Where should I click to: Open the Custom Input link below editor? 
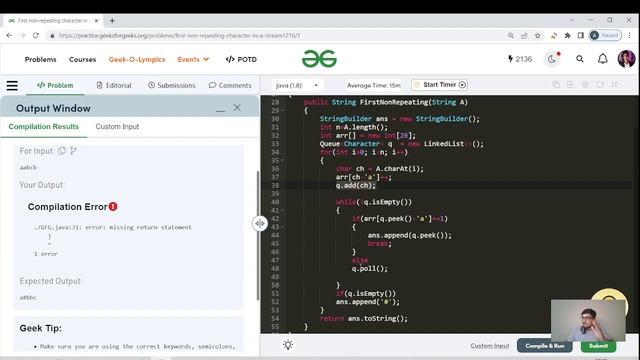(x=490, y=346)
